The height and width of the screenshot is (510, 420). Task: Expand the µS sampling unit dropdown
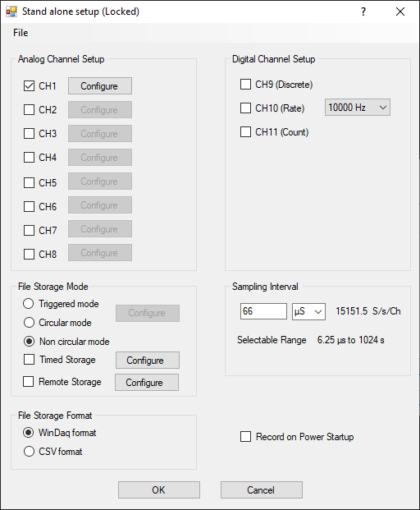[308, 311]
